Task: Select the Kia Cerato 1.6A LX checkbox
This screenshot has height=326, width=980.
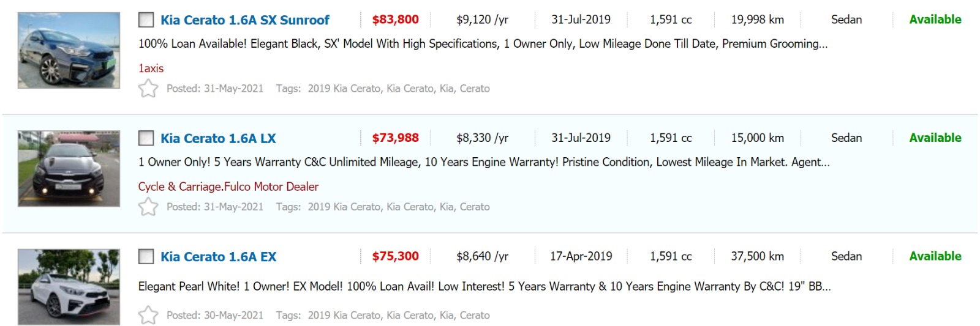Action: [146, 138]
